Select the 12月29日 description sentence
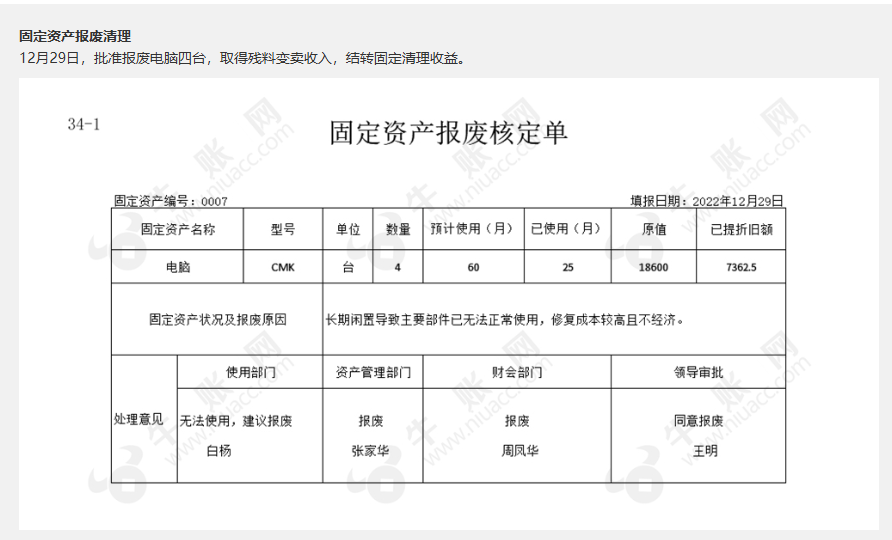 pyautogui.click(x=244, y=57)
